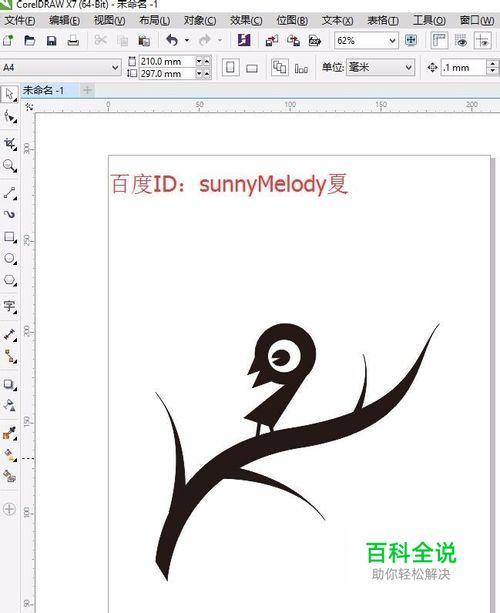
Task: Open the redo history dropdown arrow
Action: (220, 40)
